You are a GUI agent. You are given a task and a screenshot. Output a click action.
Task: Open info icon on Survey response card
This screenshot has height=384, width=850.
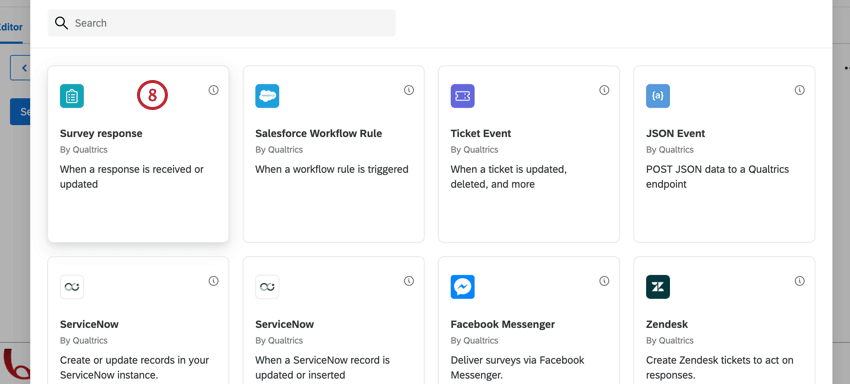(214, 90)
